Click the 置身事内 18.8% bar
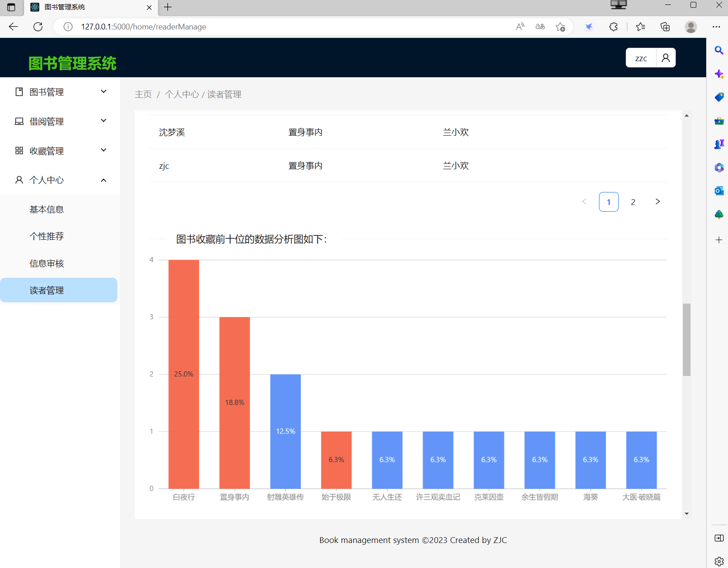 coord(234,403)
